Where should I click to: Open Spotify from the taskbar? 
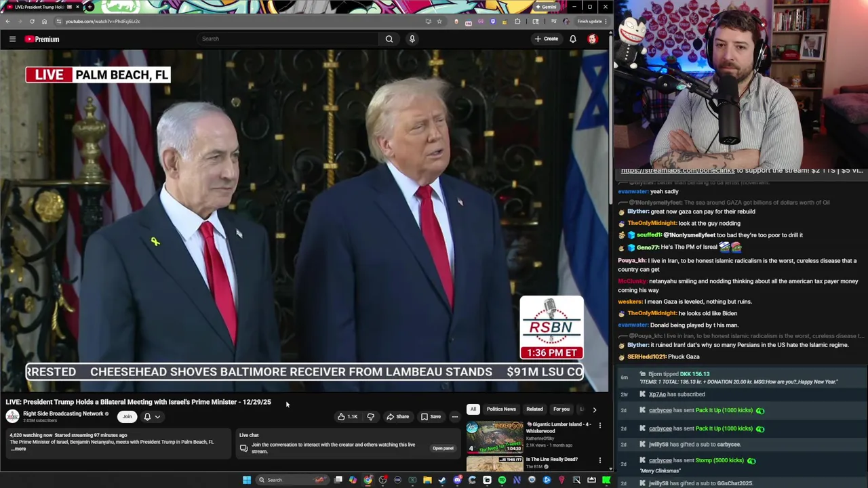point(502,480)
